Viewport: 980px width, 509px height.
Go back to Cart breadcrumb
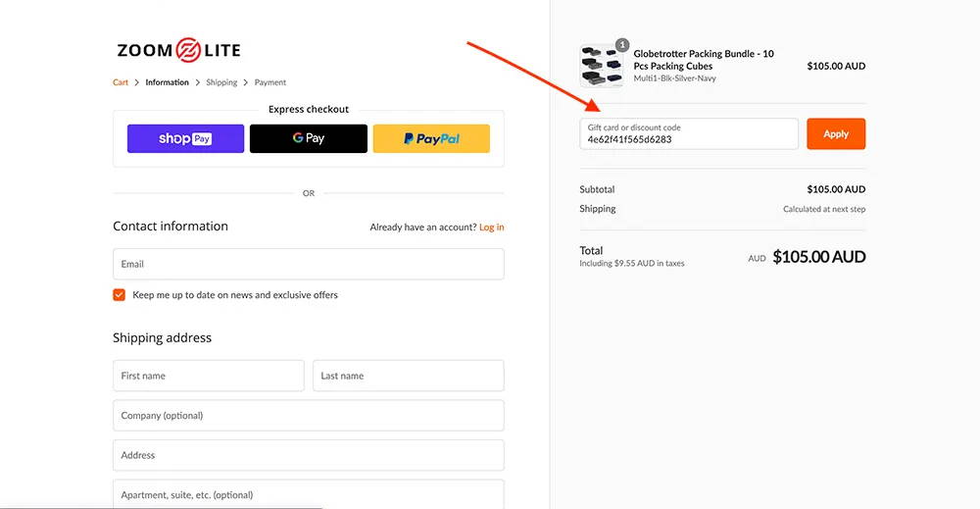pos(120,82)
